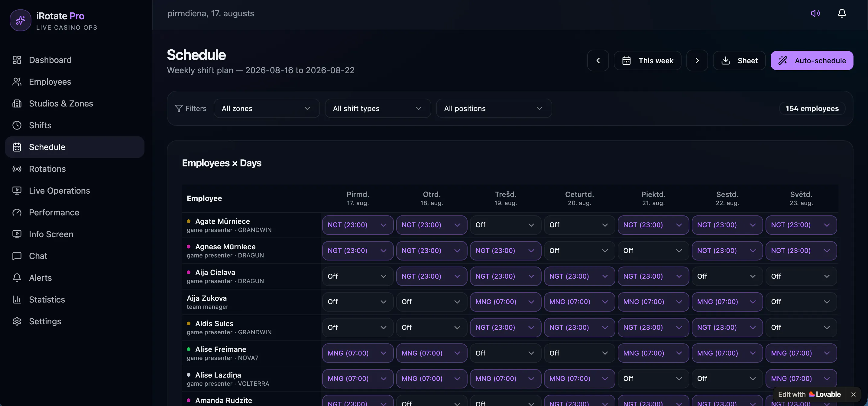Change Agate Mūrniece Monday shift dropdown
The image size is (868, 406).
(358, 225)
